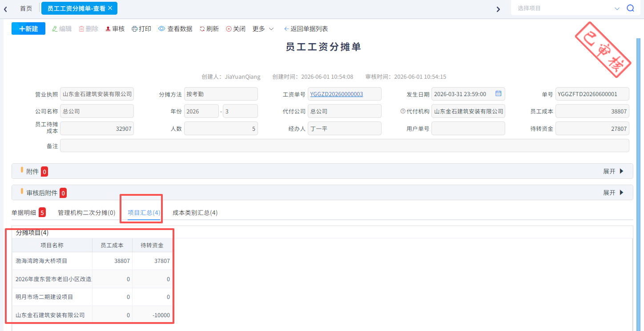This screenshot has height=331, width=644.
Task: Click the 员工成本 column header
Action: click(x=112, y=245)
